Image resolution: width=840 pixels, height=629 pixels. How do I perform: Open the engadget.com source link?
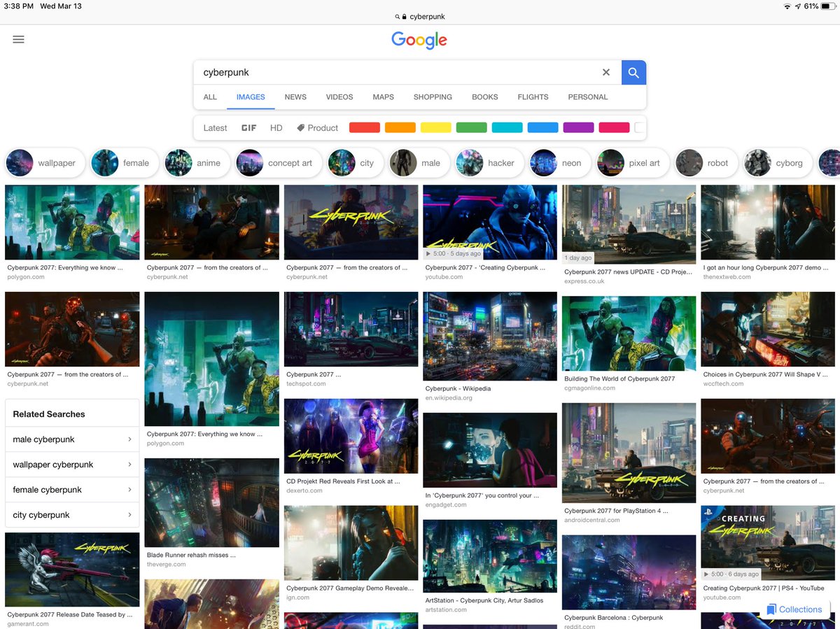coord(447,504)
